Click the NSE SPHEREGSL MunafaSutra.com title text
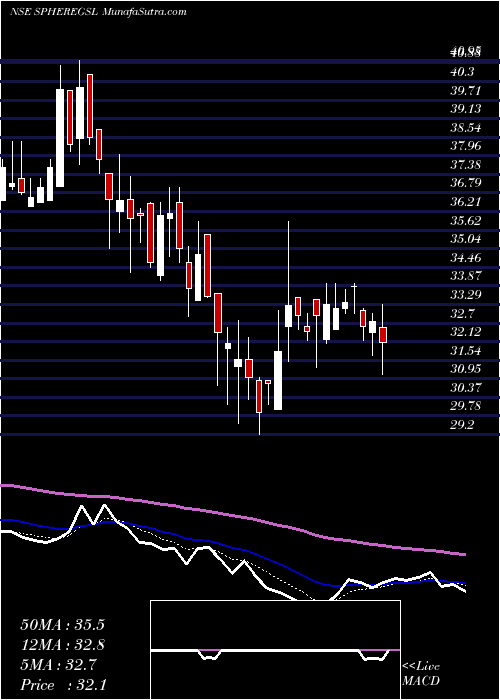The width and height of the screenshot is (500, 700). [x=98, y=12]
